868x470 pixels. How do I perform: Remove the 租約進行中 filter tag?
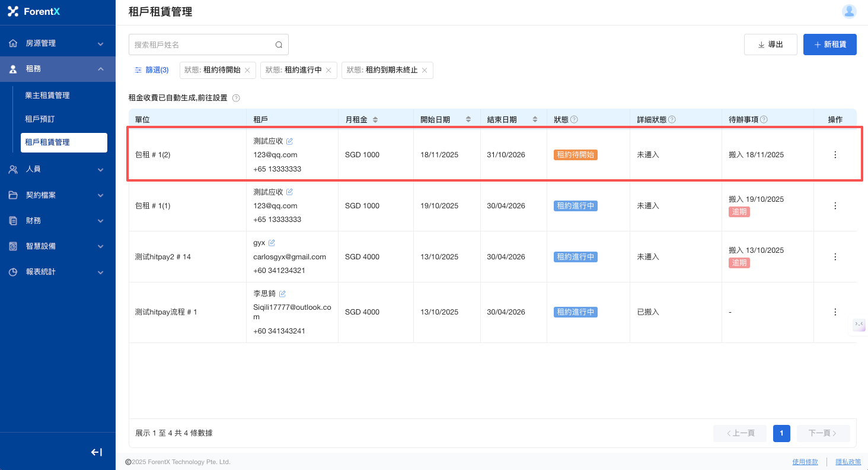(328, 70)
